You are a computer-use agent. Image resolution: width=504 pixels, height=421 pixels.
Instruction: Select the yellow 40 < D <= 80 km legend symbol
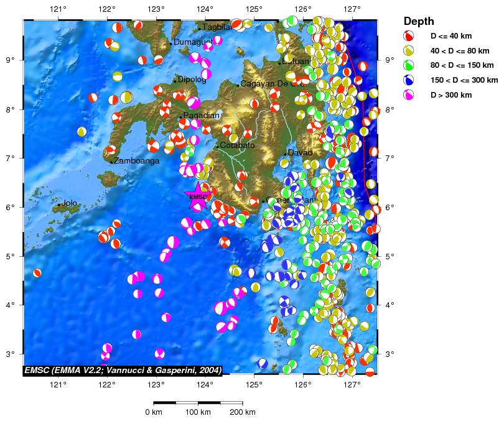[409, 50]
